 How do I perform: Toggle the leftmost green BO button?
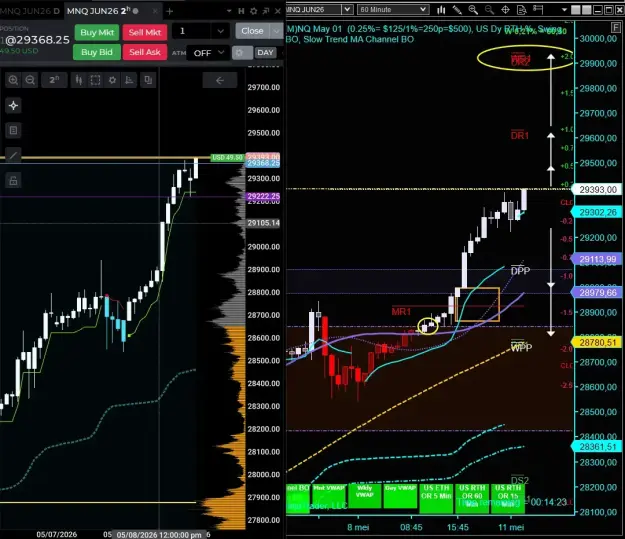[298, 498]
